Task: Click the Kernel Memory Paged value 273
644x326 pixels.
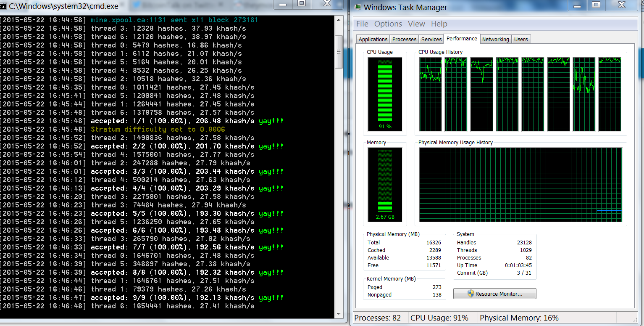Action: 437,287
